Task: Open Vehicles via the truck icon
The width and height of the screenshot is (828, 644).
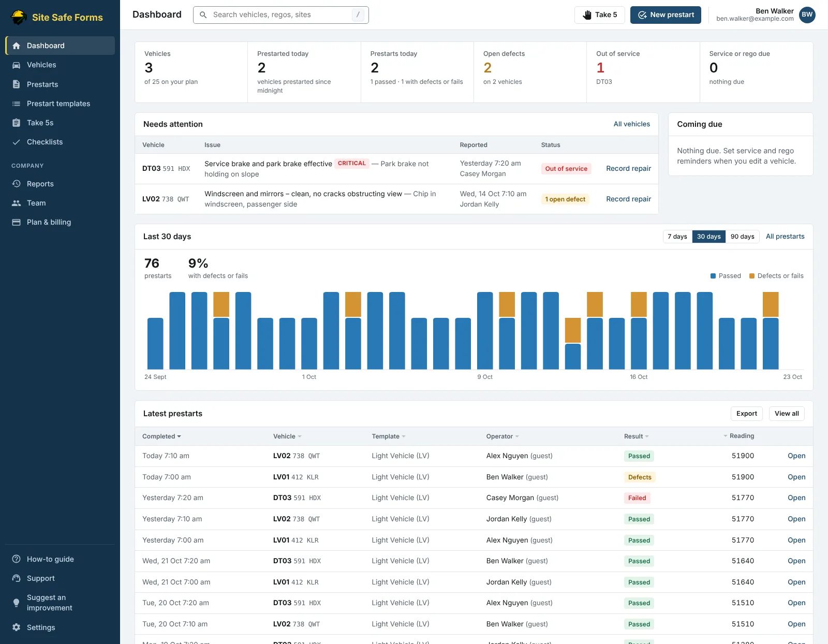Action: [17, 65]
